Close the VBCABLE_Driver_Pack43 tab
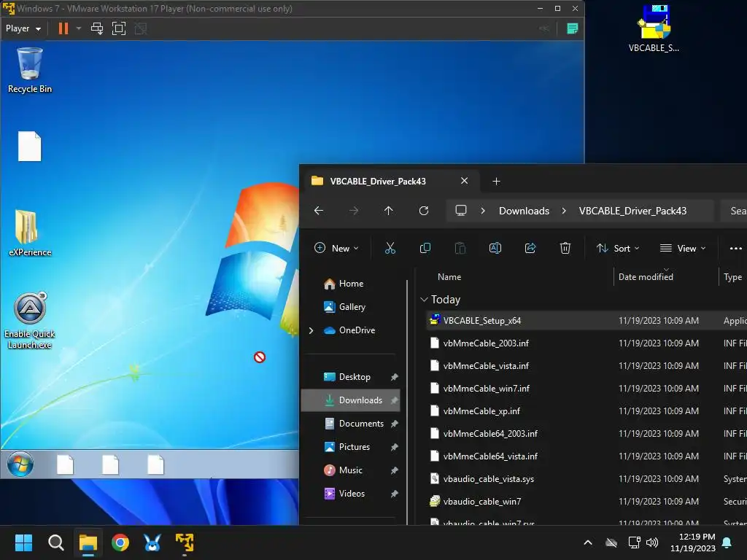Image resolution: width=747 pixels, height=560 pixels. click(x=464, y=181)
